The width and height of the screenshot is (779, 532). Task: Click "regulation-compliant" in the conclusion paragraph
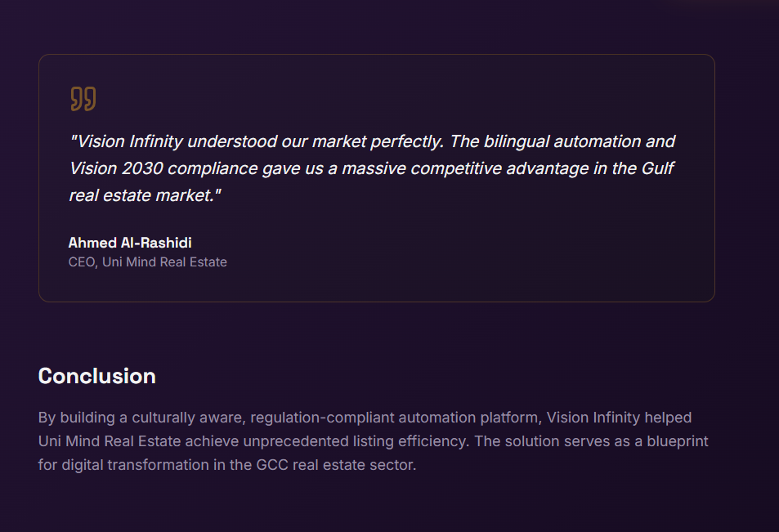(x=322, y=418)
